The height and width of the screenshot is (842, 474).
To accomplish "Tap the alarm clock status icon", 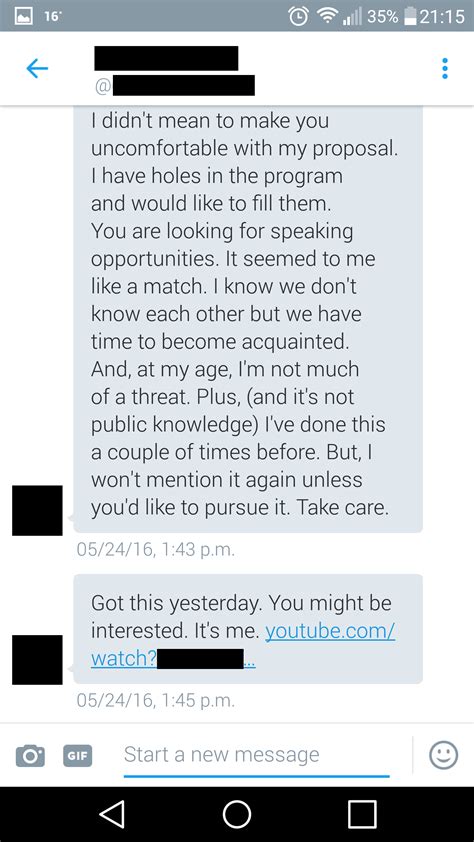I will click(x=297, y=16).
